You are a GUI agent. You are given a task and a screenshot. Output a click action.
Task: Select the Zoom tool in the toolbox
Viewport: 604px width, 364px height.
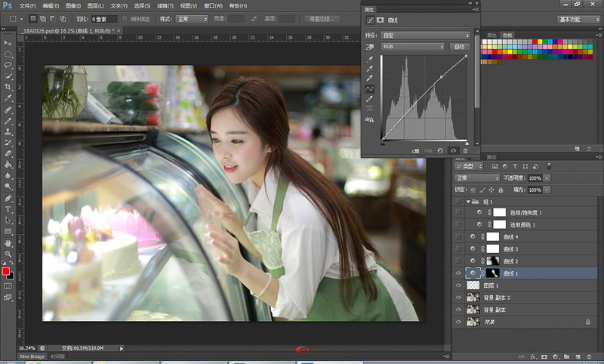click(8, 254)
